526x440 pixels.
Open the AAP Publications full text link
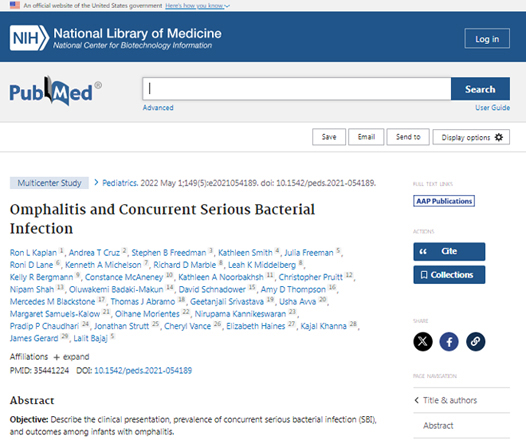444,201
